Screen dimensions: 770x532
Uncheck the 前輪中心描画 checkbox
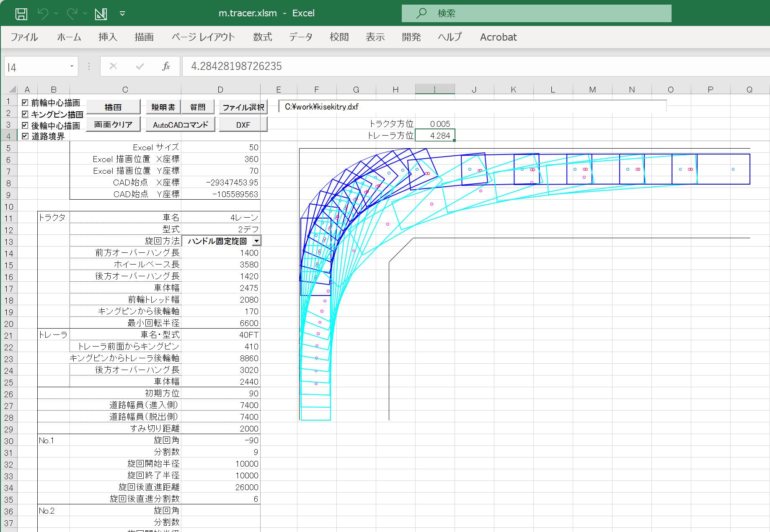tap(25, 103)
